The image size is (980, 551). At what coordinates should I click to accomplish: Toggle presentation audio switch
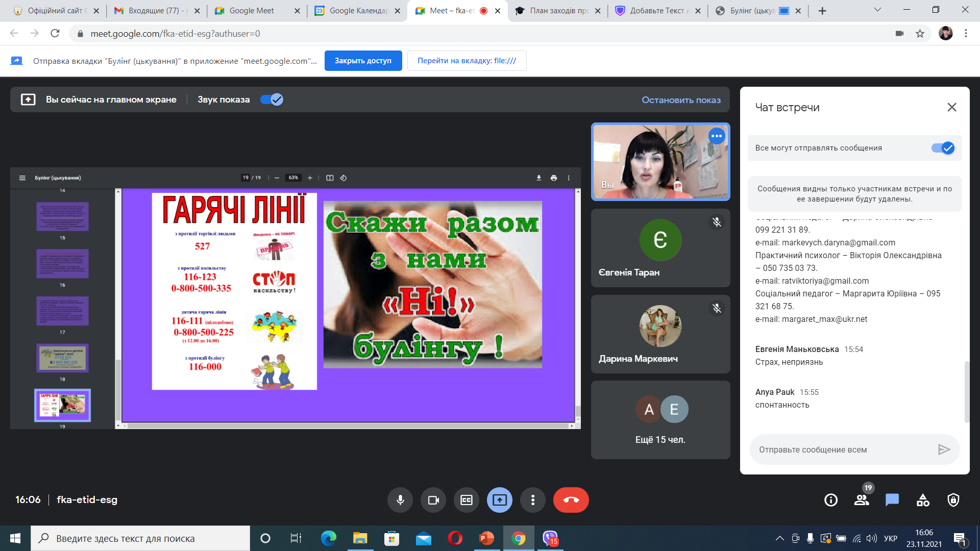pos(272,99)
